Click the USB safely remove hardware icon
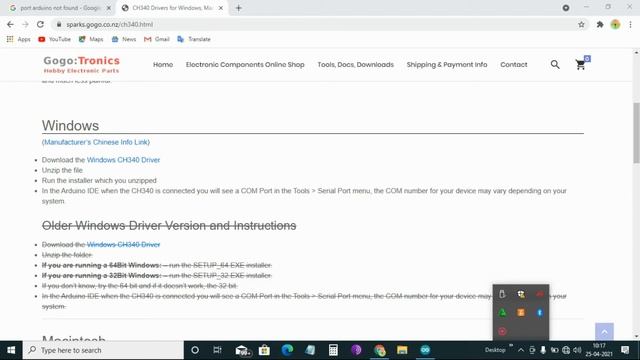 502,294
